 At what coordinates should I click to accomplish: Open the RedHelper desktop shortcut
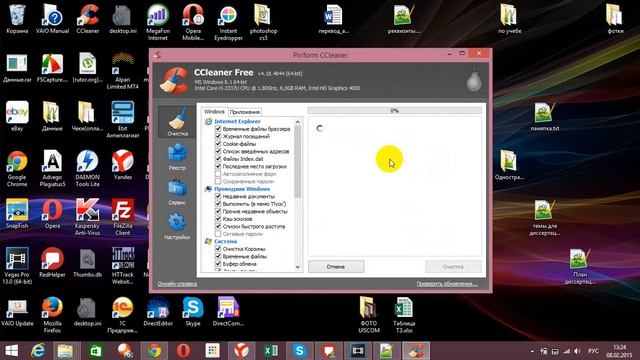coord(52,262)
